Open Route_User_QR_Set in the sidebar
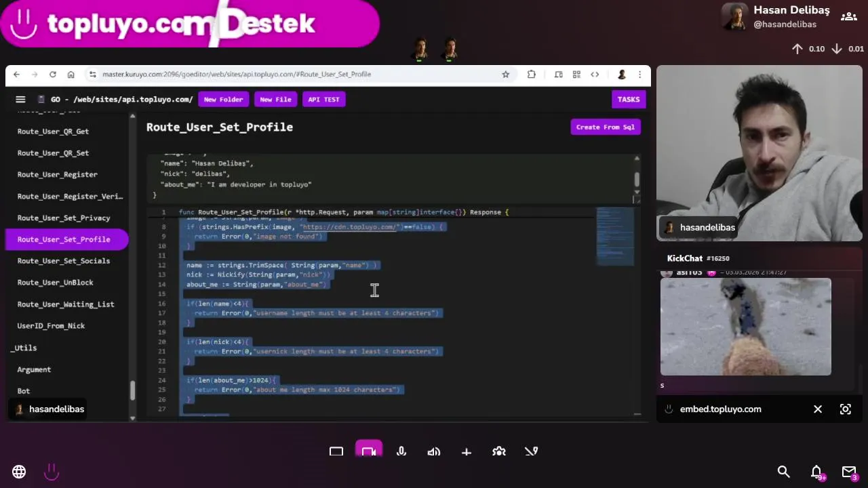The height and width of the screenshot is (488, 868). point(53,153)
